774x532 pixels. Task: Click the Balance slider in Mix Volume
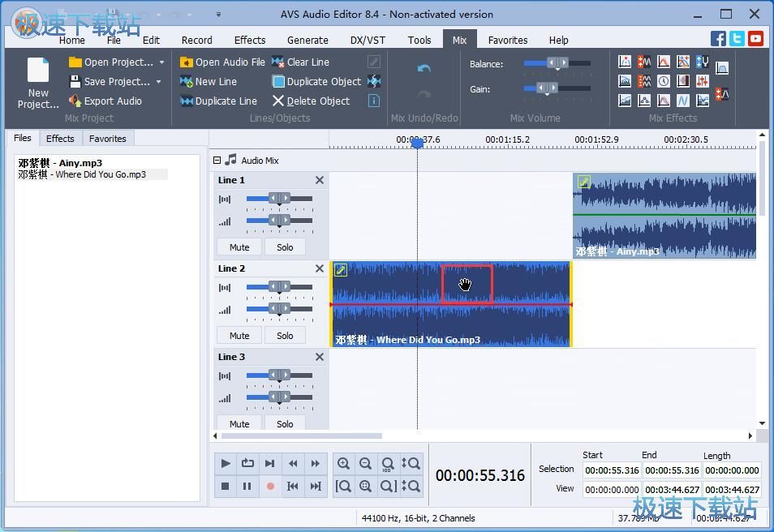click(x=557, y=63)
